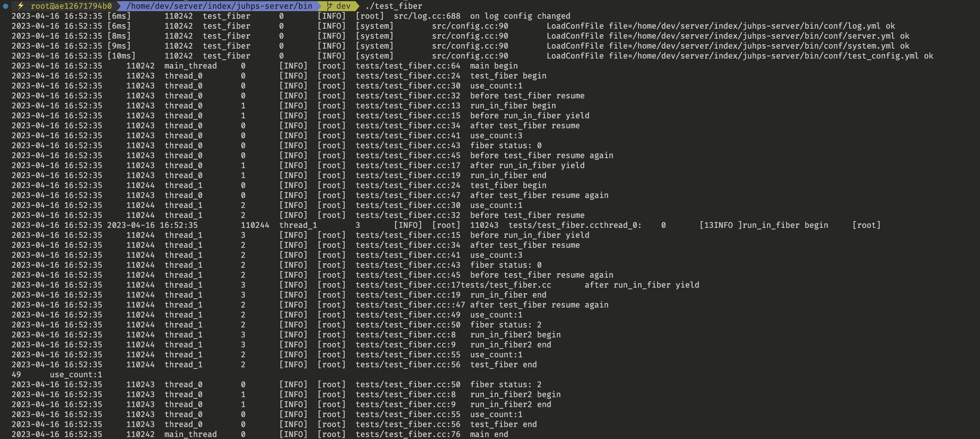Viewport: 980px width, 439px height.
Task: Click the '[9ms]' elapsed time value
Action: pos(119,46)
